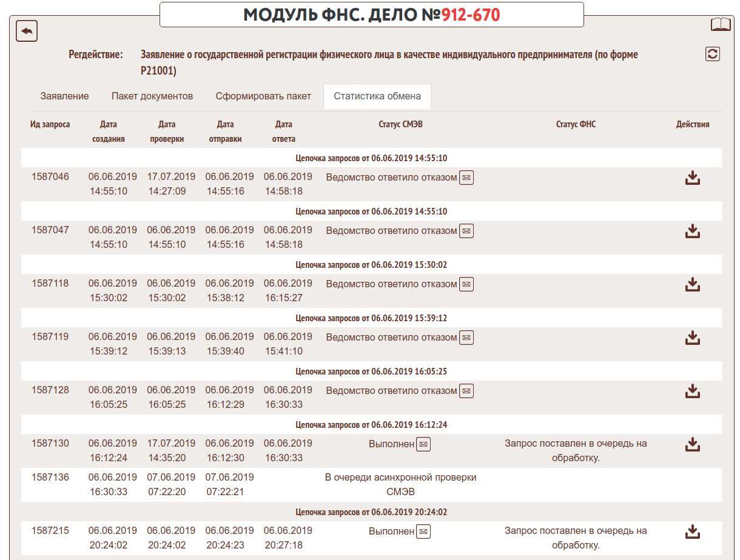Click the back arrow button

pyautogui.click(x=27, y=31)
